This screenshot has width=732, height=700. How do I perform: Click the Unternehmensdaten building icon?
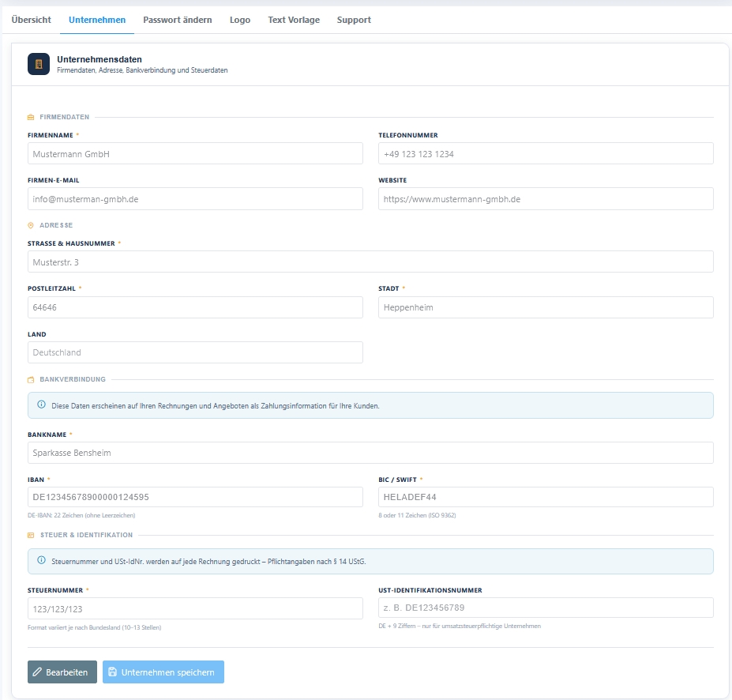(x=39, y=64)
